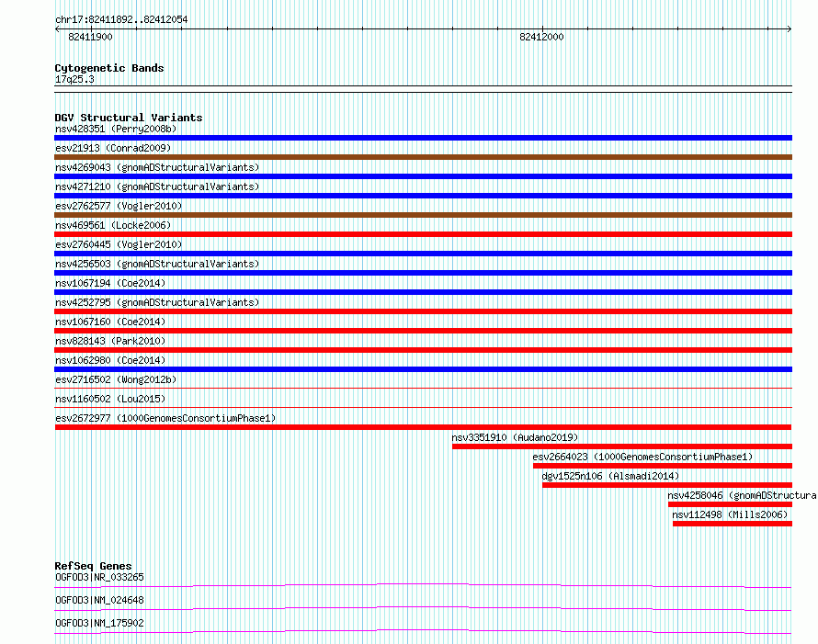The width and height of the screenshot is (818, 644).
Task: Click the red bar under nsv3351910
Action: point(622,446)
